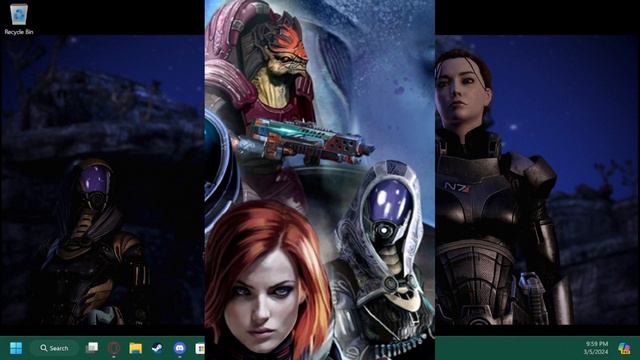Open Task View from the taskbar
Viewport: 640px width, 360px height.
[x=92, y=348]
